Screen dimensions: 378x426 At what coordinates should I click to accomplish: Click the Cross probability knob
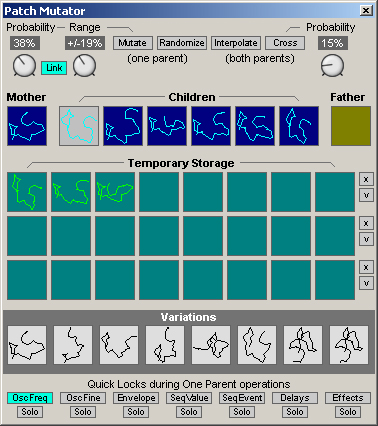click(x=332, y=65)
